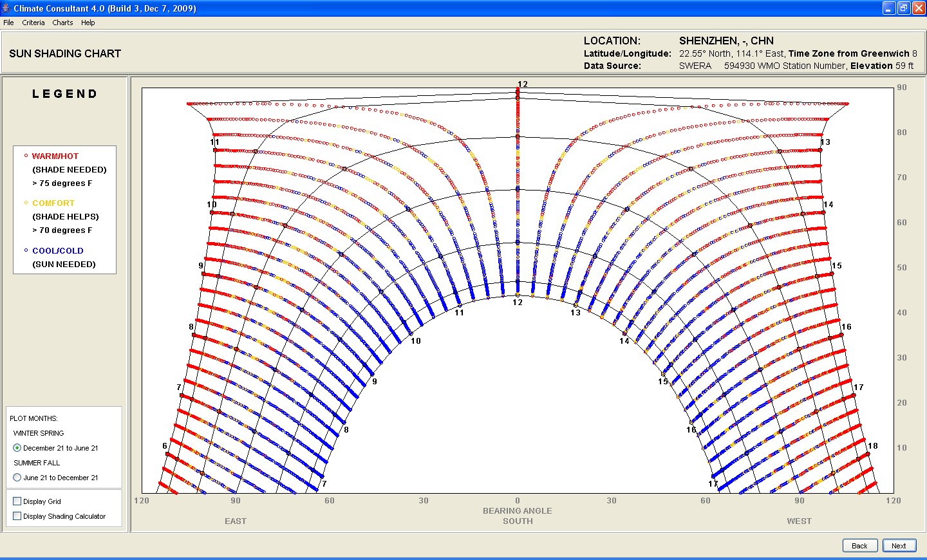This screenshot has width=927, height=560.
Task: Open the Help menu
Action: coord(88,23)
